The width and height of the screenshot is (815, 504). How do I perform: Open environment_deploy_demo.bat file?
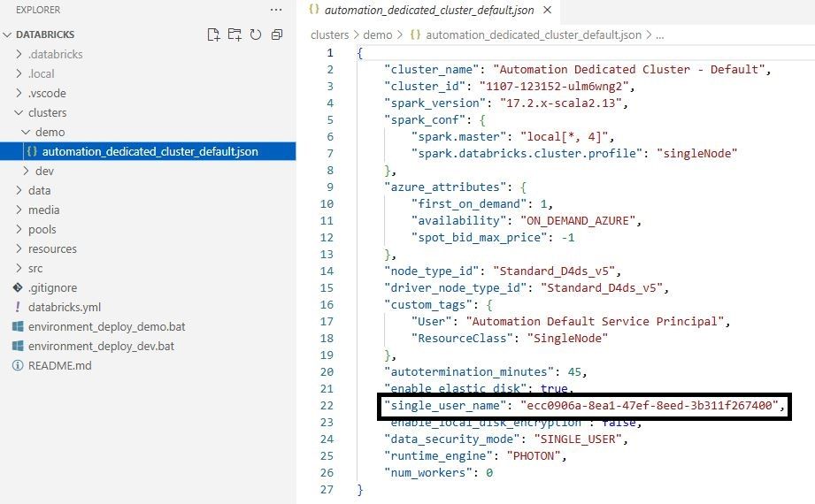point(106,327)
